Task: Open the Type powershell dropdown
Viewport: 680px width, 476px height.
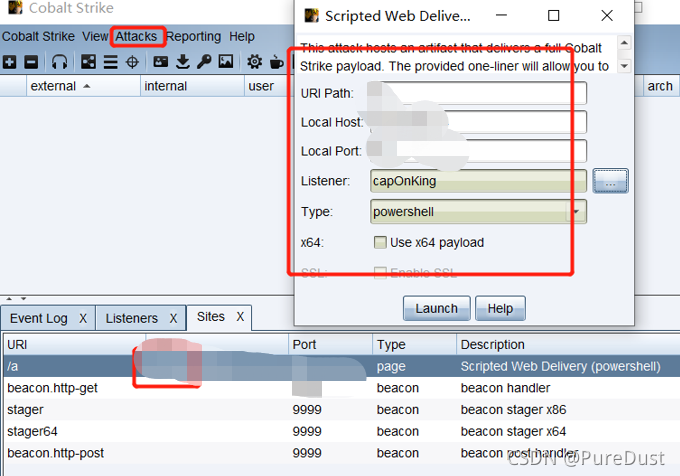Action: [576, 212]
